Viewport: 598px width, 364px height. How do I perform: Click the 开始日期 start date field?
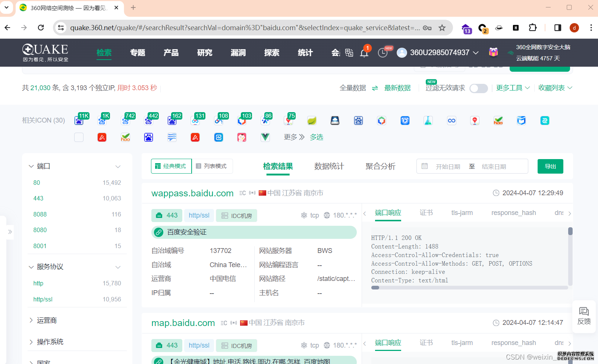tap(448, 167)
